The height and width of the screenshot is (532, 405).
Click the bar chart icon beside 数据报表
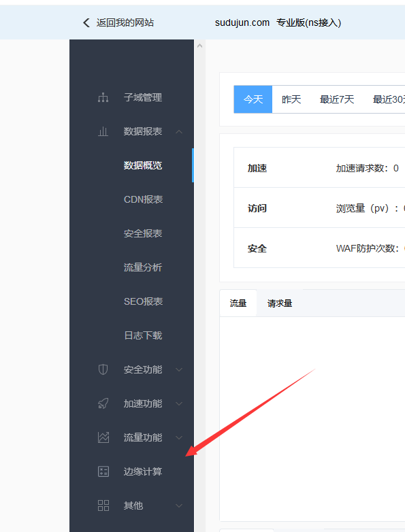[x=103, y=131]
